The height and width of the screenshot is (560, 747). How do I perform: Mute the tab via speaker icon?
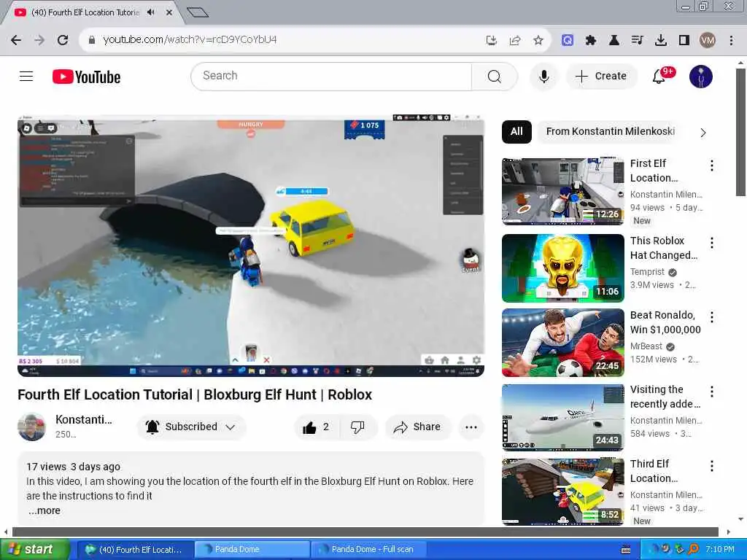click(151, 12)
